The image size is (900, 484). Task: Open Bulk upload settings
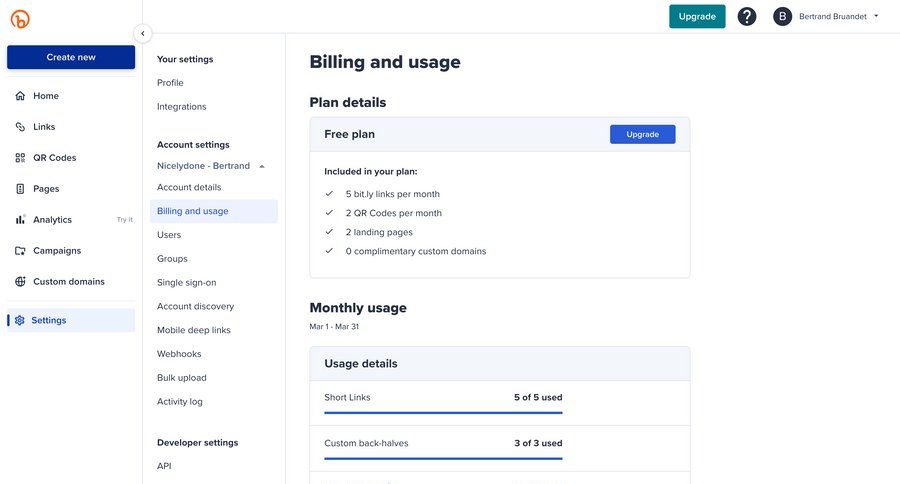click(181, 378)
